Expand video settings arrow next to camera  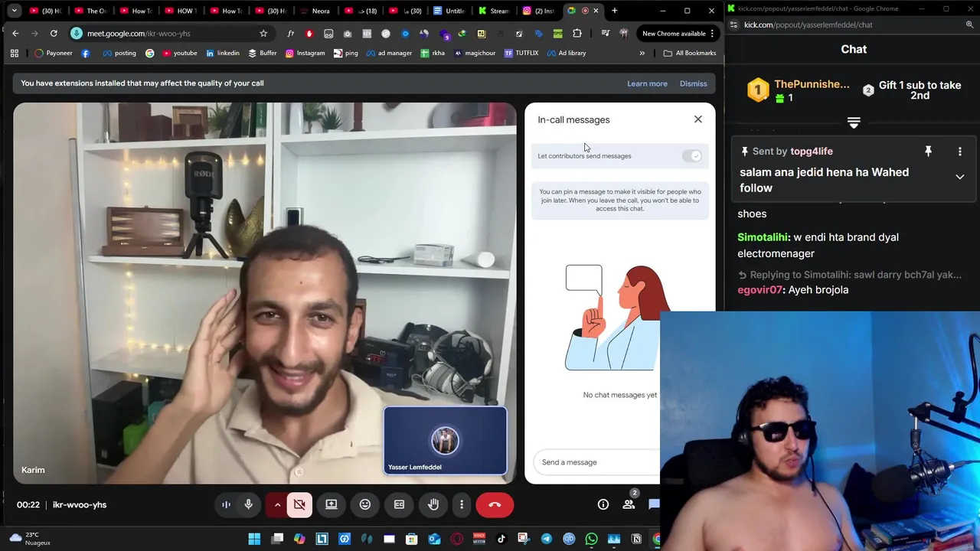(277, 504)
